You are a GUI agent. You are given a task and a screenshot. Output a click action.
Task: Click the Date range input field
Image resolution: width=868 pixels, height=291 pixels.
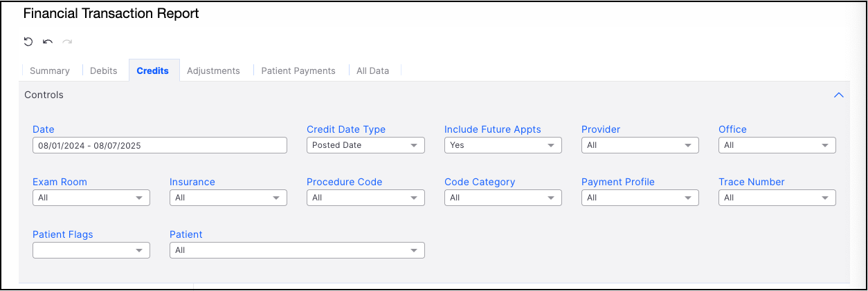[159, 145]
